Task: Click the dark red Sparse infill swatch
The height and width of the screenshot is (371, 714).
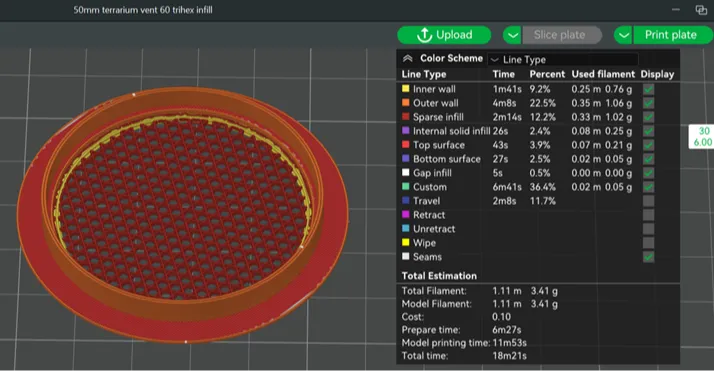Action: click(x=405, y=117)
